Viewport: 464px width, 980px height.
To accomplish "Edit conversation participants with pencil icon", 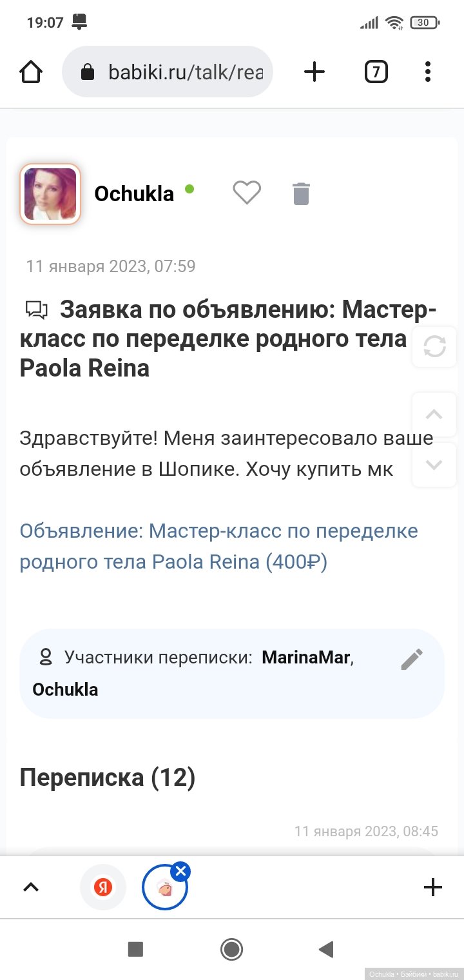I will pyautogui.click(x=412, y=659).
